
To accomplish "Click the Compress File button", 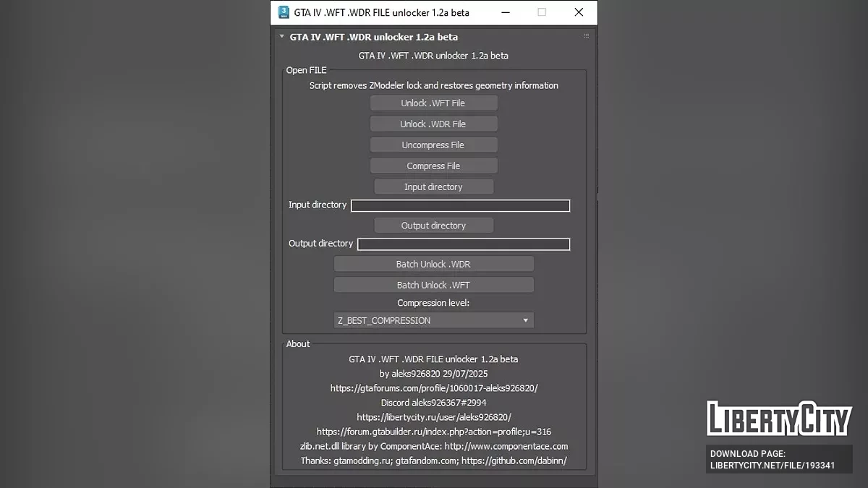I will click(x=433, y=166).
